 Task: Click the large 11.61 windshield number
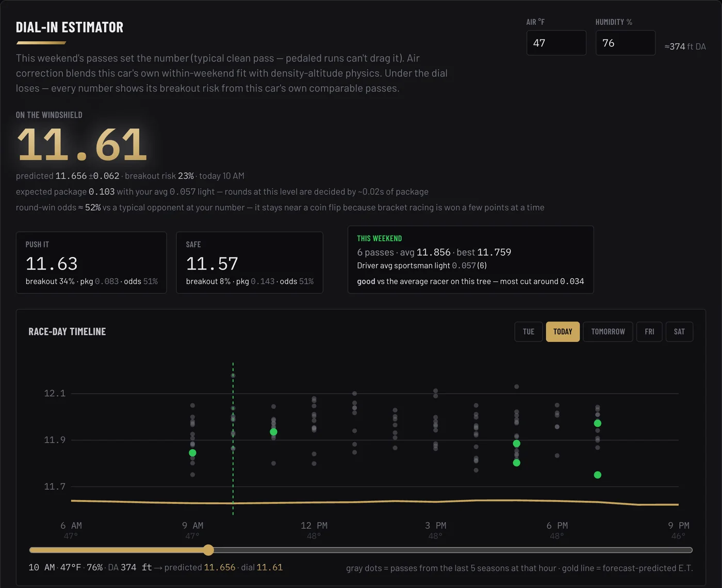83,144
